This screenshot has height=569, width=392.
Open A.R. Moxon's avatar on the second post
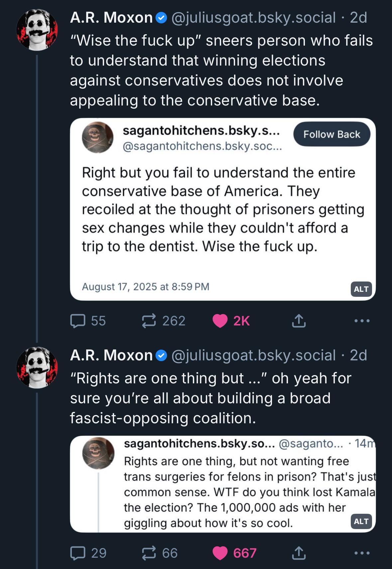point(37,368)
